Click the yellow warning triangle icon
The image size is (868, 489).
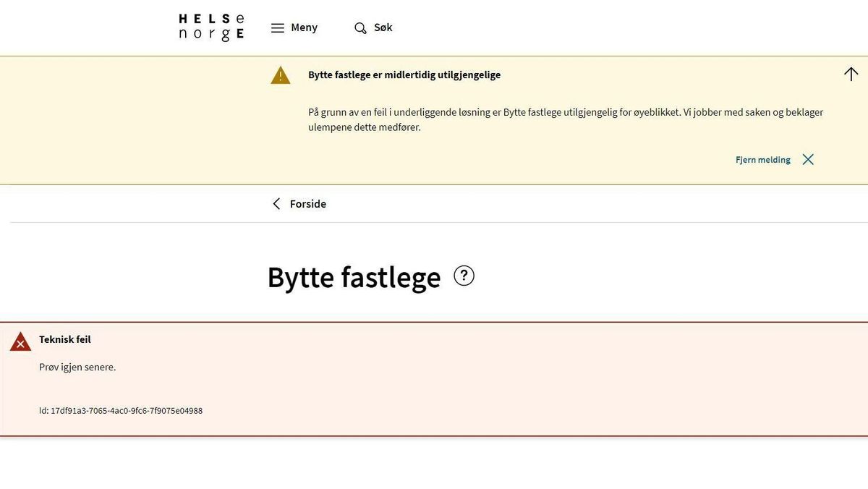280,75
